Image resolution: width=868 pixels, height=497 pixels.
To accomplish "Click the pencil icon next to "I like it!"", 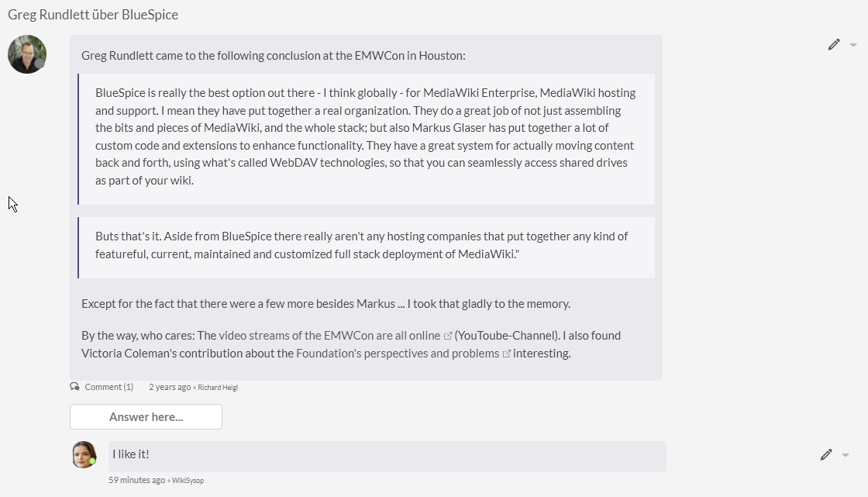I will 826,455.
